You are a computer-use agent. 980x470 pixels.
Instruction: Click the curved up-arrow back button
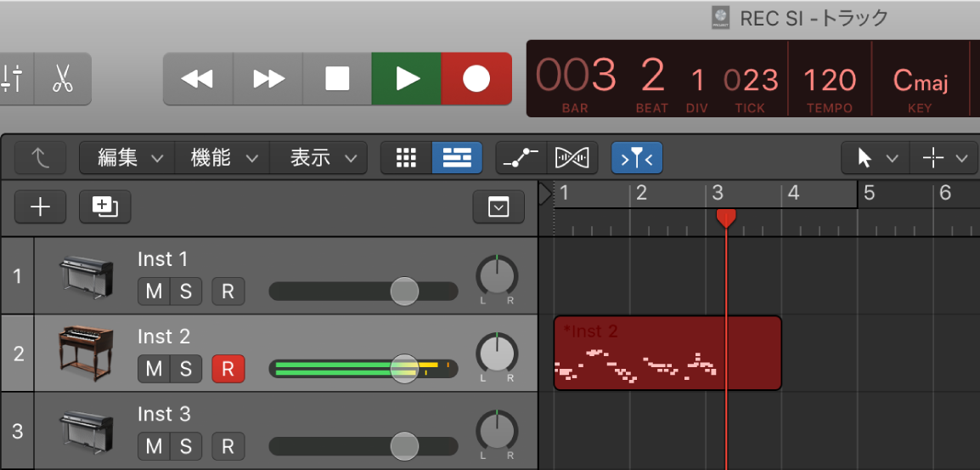[41, 158]
